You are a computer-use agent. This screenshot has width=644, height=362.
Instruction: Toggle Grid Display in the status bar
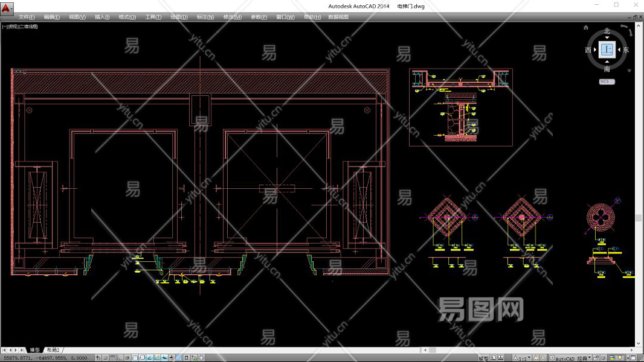[112, 358]
